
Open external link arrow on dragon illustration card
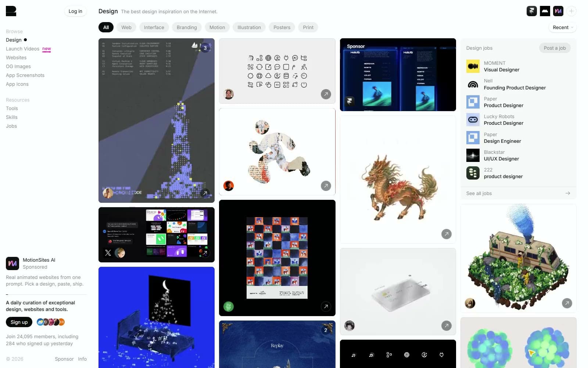tap(446, 234)
